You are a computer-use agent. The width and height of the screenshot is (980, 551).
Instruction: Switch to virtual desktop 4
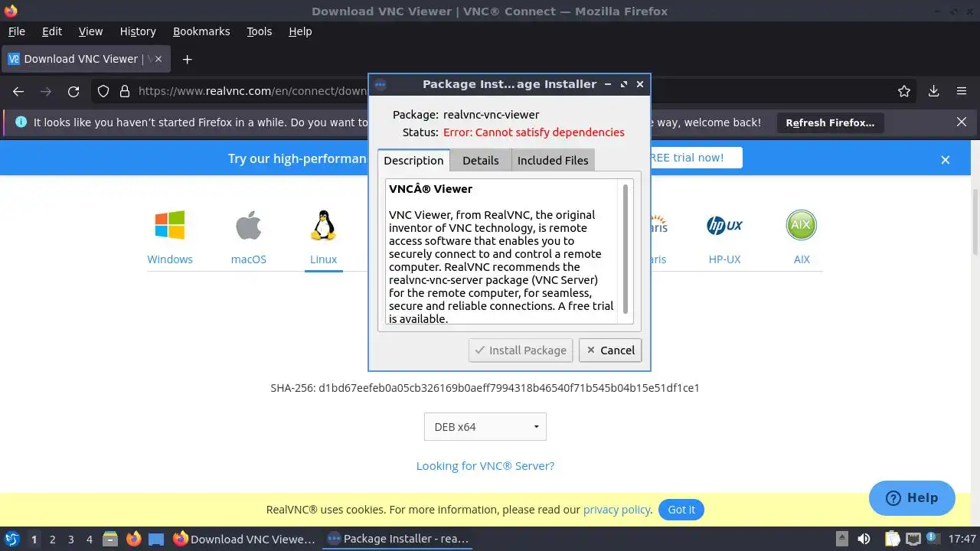90,539
